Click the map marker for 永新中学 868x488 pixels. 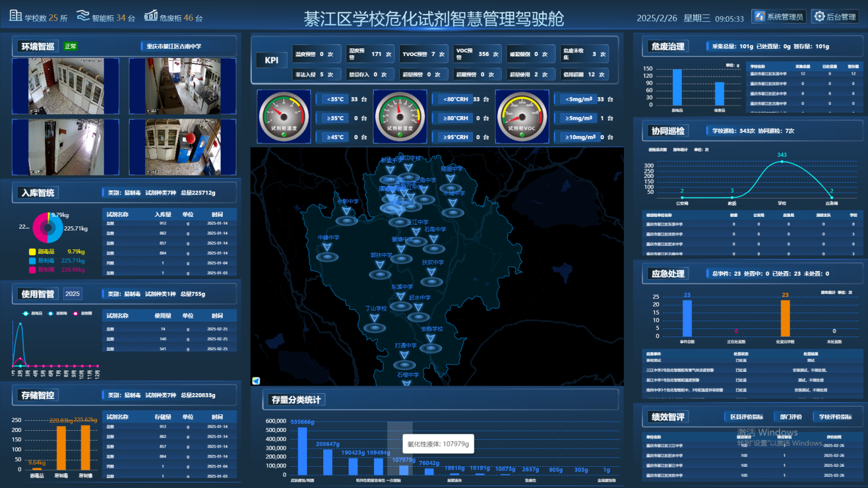point(347,212)
